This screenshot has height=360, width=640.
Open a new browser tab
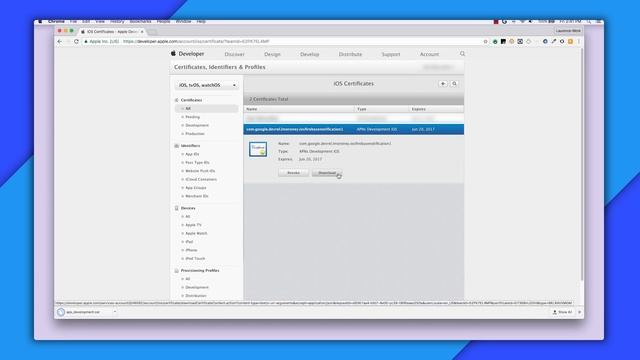pyautogui.click(x=152, y=31)
